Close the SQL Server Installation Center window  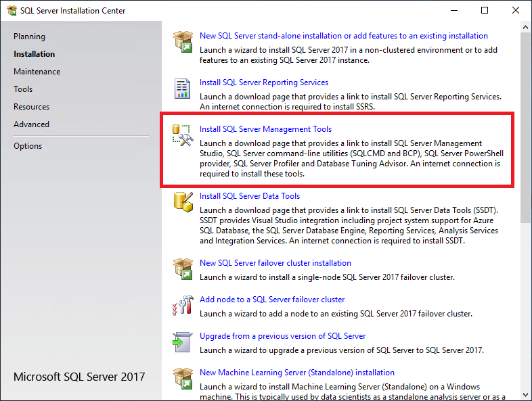pyautogui.click(x=515, y=11)
